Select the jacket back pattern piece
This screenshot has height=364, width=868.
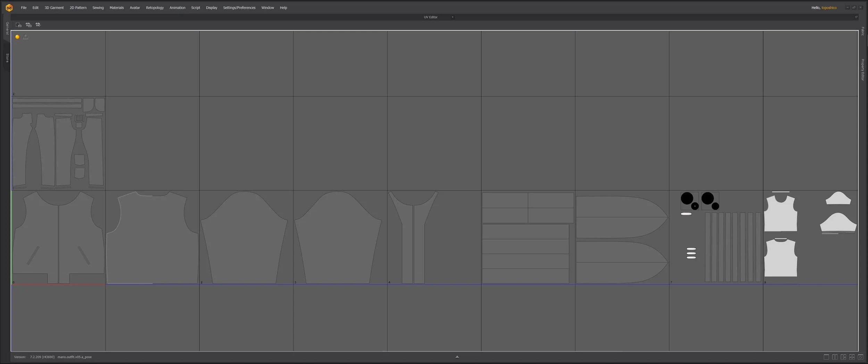click(152, 237)
